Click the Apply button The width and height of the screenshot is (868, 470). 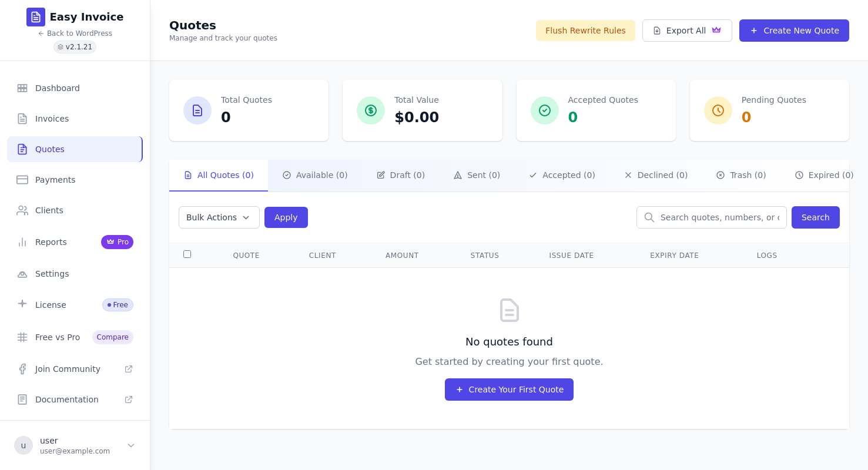point(286,217)
